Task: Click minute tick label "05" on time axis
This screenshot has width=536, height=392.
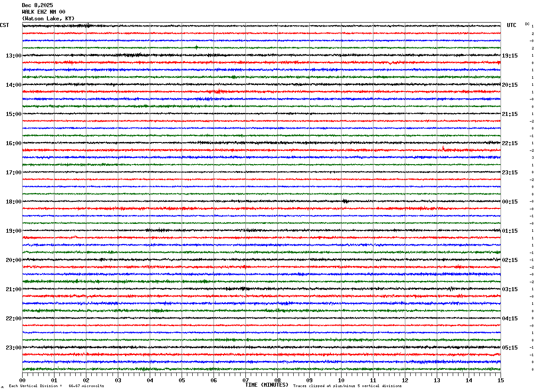Action: 182,380
